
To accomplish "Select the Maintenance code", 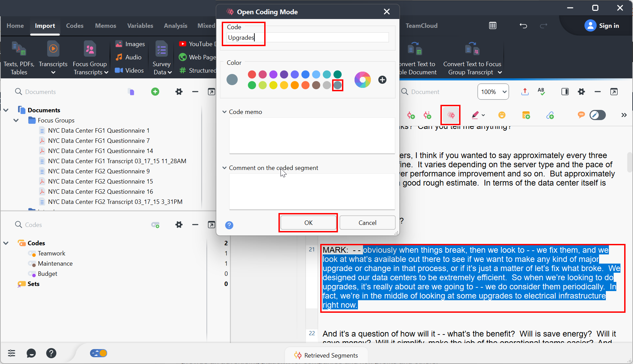I will [x=55, y=263].
